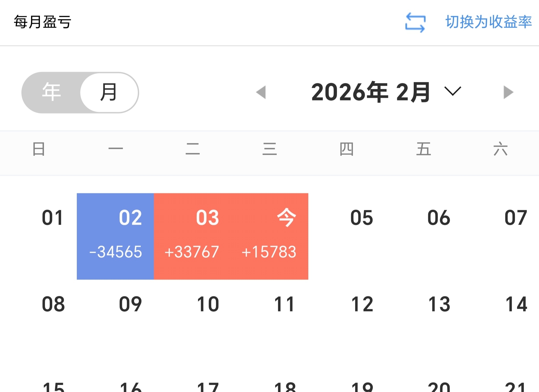This screenshot has height=392, width=539.
Task: Expand the month dropdown chevron
Action: [x=453, y=91]
